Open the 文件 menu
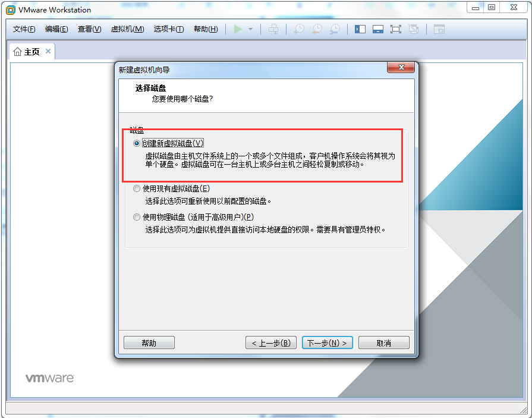 [24, 29]
